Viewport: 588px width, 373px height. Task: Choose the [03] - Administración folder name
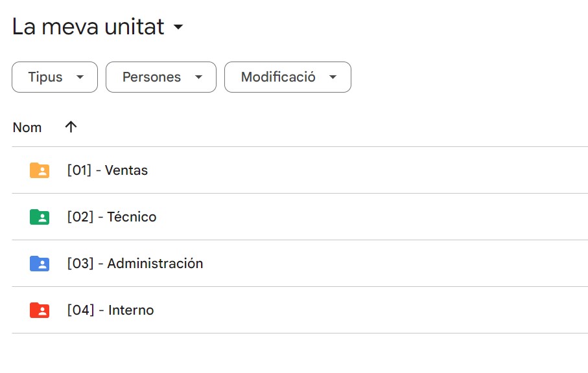coord(135,264)
